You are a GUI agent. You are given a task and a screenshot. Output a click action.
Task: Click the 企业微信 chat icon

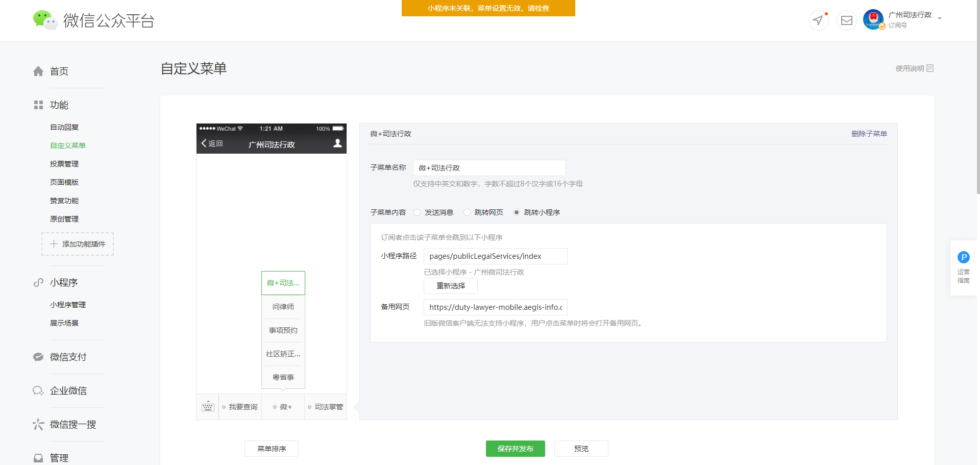(x=38, y=391)
